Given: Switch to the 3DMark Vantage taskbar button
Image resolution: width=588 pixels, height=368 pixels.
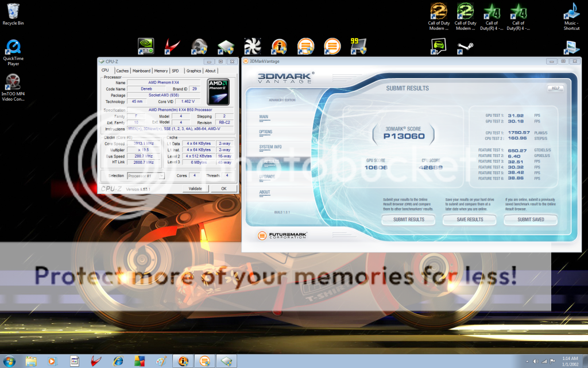Looking at the screenshot, I should pos(205,361).
